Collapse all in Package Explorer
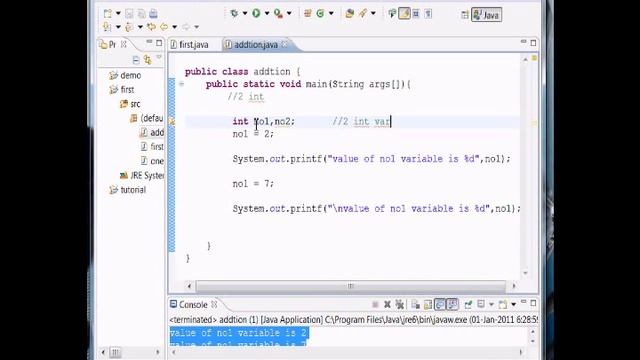 [x=136, y=60]
